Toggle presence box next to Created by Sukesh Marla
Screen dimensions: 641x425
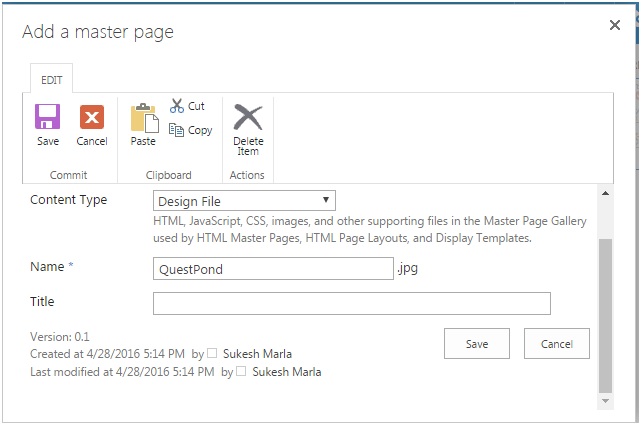point(212,353)
